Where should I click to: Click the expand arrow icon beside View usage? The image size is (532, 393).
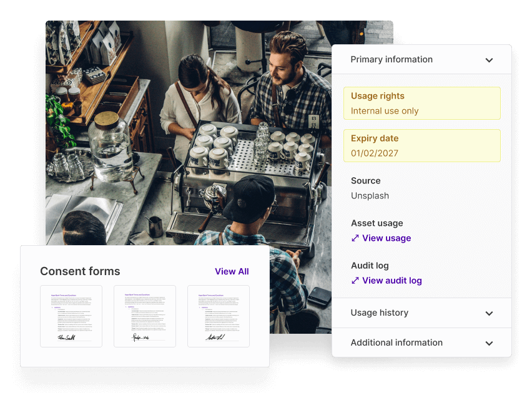(x=355, y=238)
